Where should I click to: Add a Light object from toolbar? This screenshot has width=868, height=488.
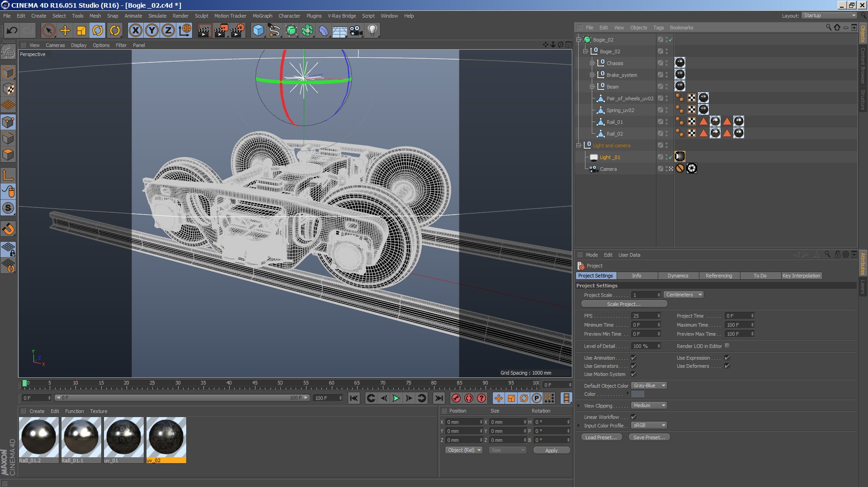click(373, 31)
